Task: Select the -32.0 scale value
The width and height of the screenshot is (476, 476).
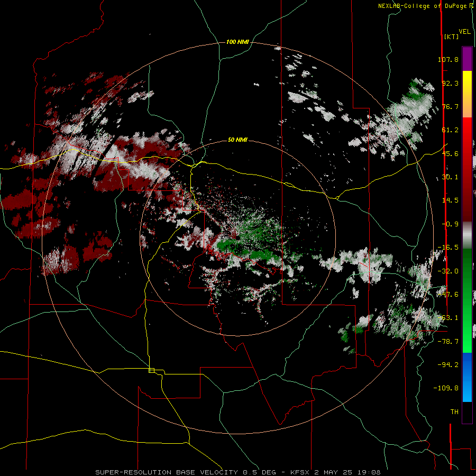Action: pyautogui.click(x=448, y=271)
